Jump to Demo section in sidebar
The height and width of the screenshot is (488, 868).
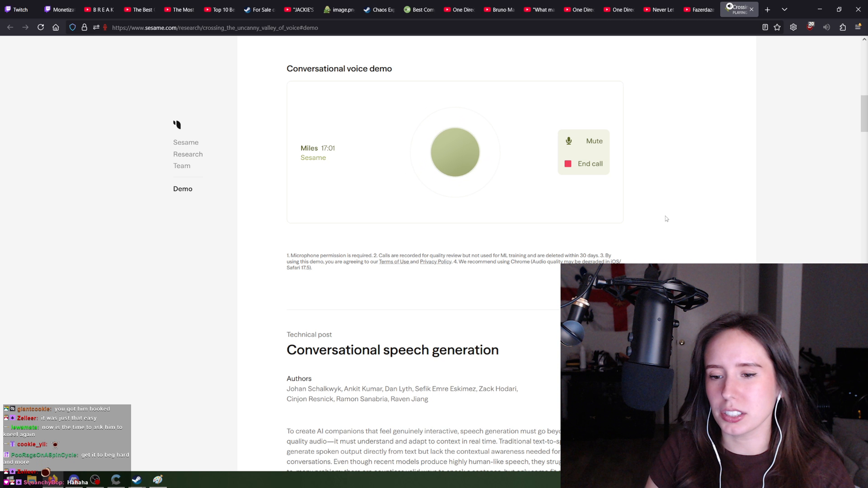pyautogui.click(x=183, y=189)
